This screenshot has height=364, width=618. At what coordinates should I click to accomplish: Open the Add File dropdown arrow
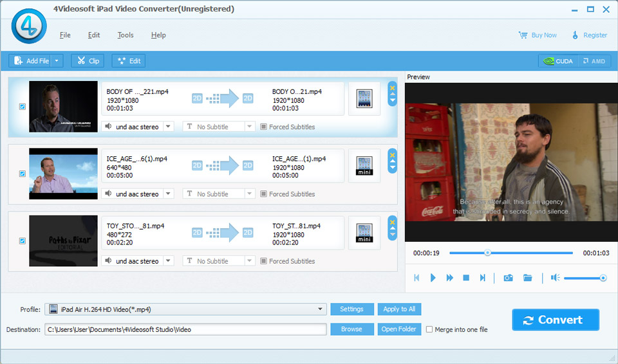[x=57, y=60]
